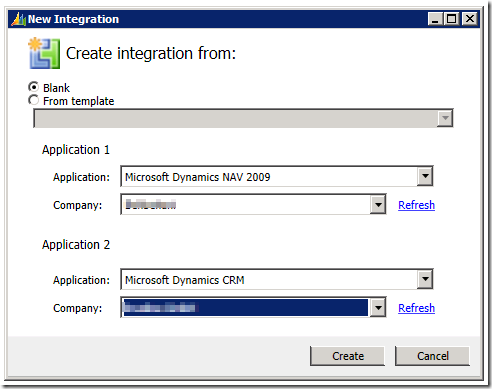Click the Create button
The height and width of the screenshot is (389, 492).
(x=347, y=356)
